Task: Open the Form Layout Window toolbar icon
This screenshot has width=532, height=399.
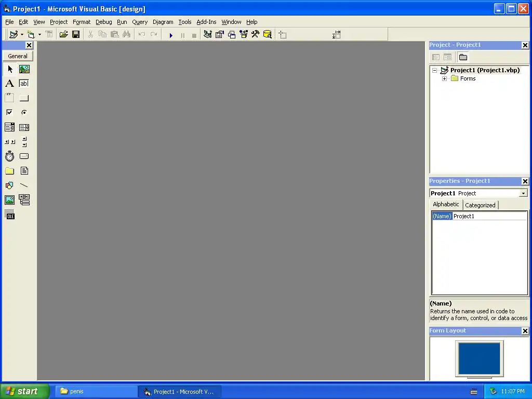Action: (232, 34)
